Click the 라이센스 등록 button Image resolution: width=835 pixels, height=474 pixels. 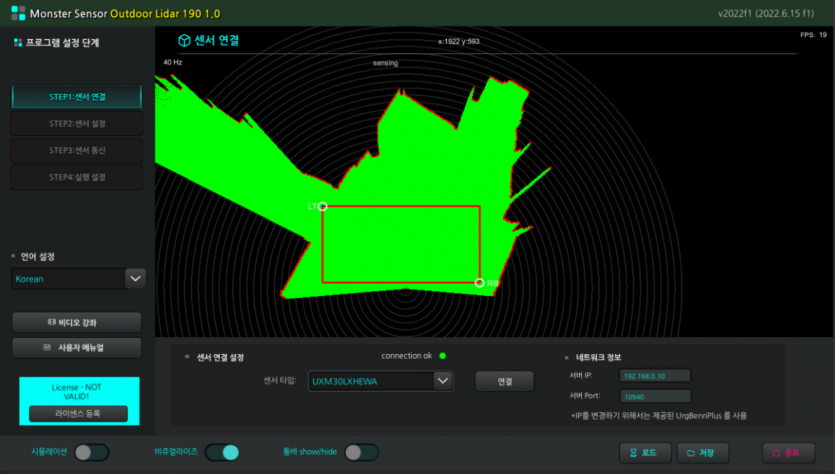(78, 414)
